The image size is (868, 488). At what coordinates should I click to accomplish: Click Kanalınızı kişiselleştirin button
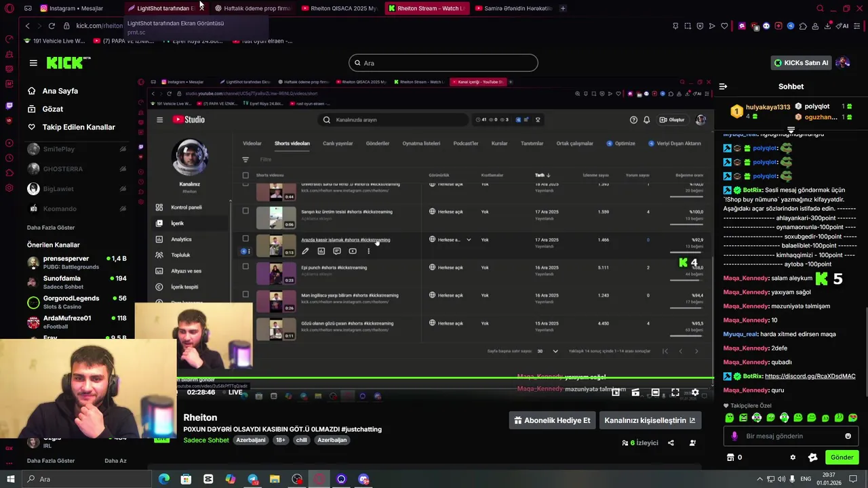650,420
